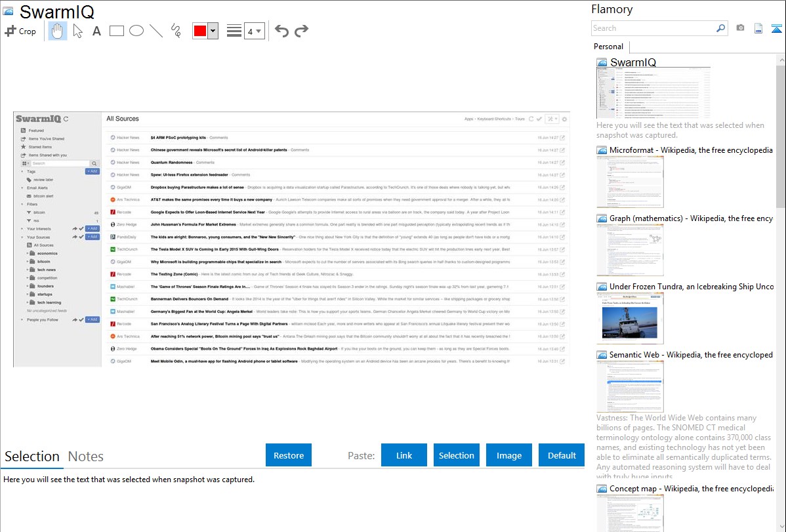
Task: Pick the Text annotation tool
Action: pos(96,31)
